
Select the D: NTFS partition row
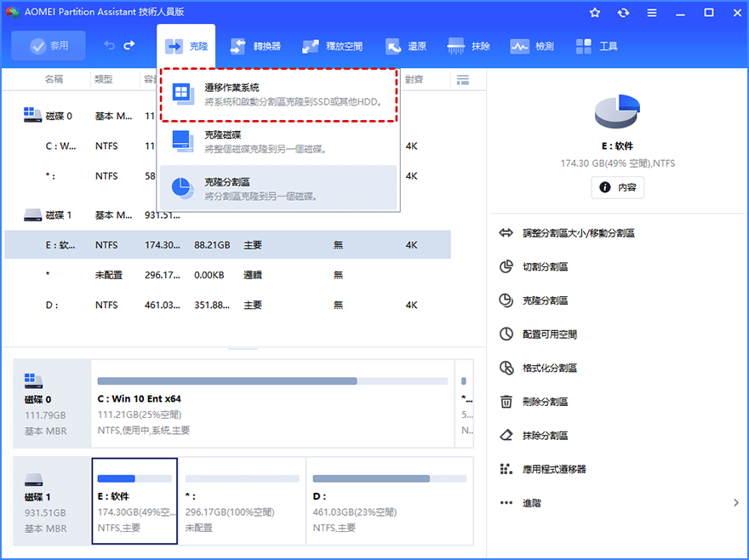click(x=227, y=305)
